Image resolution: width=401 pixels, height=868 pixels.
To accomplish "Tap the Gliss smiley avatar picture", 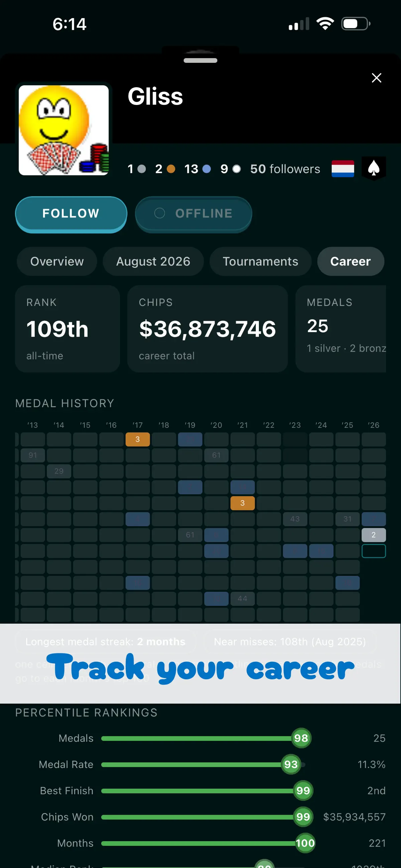I will point(63,130).
